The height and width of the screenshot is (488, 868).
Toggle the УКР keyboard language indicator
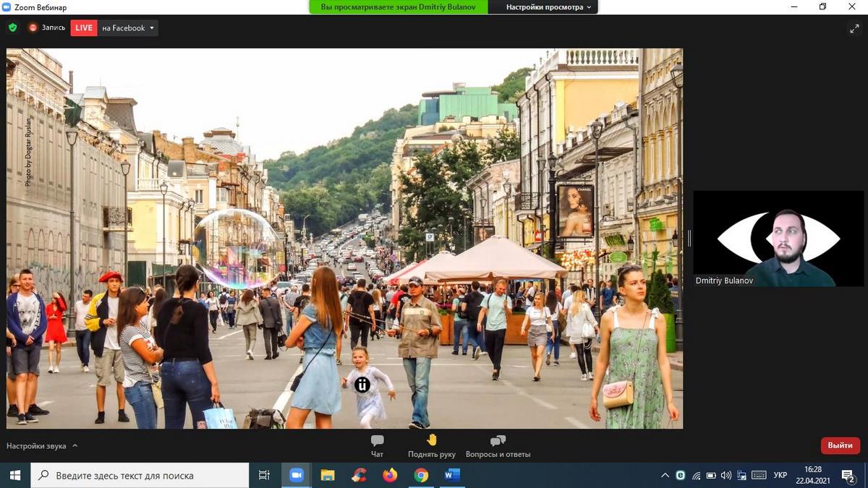pos(780,475)
